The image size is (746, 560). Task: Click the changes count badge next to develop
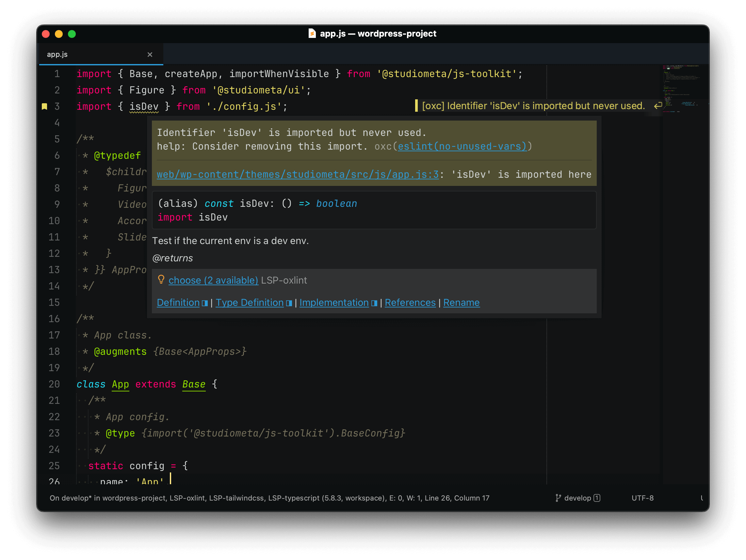597,498
